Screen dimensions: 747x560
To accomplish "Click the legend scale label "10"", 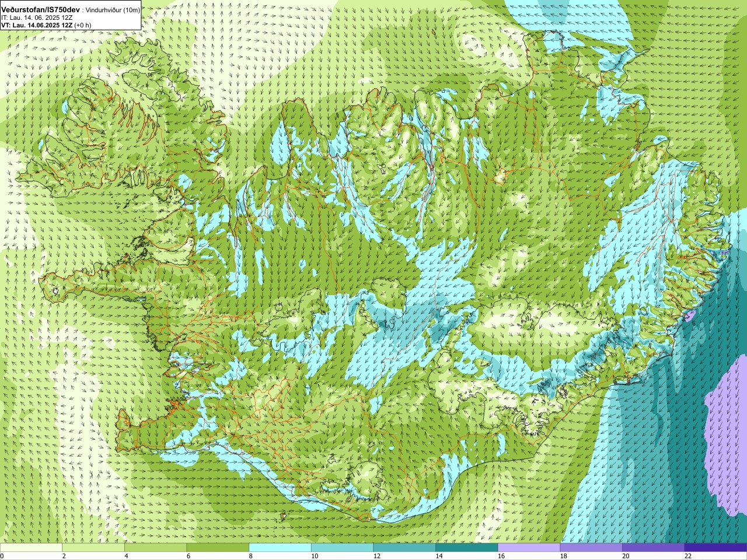I will click(314, 556).
